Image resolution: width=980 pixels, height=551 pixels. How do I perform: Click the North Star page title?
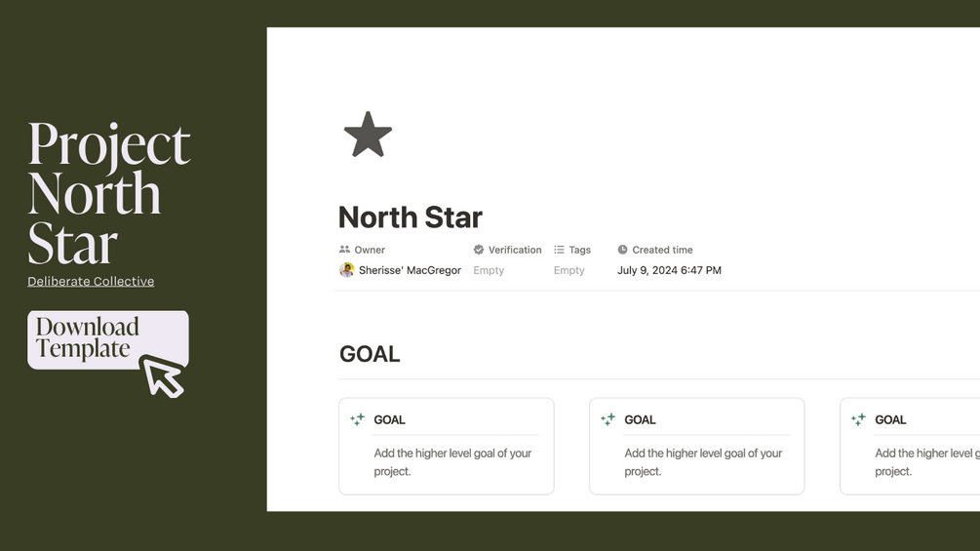pos(410,216)
